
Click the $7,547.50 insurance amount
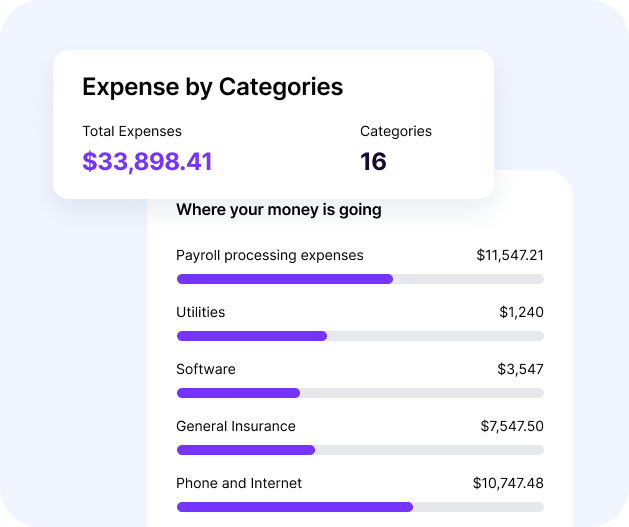point(512,426)
